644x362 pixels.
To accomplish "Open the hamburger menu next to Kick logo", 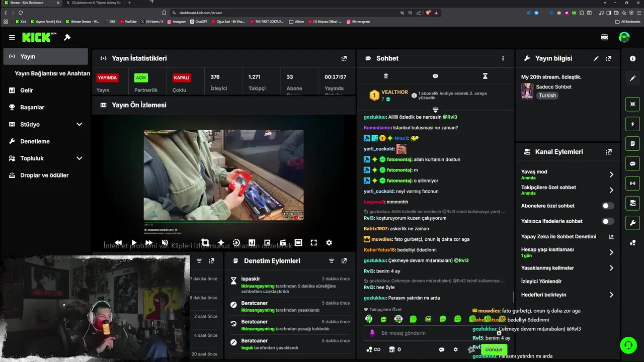I will pyautogui.click(x=12, y=37).
